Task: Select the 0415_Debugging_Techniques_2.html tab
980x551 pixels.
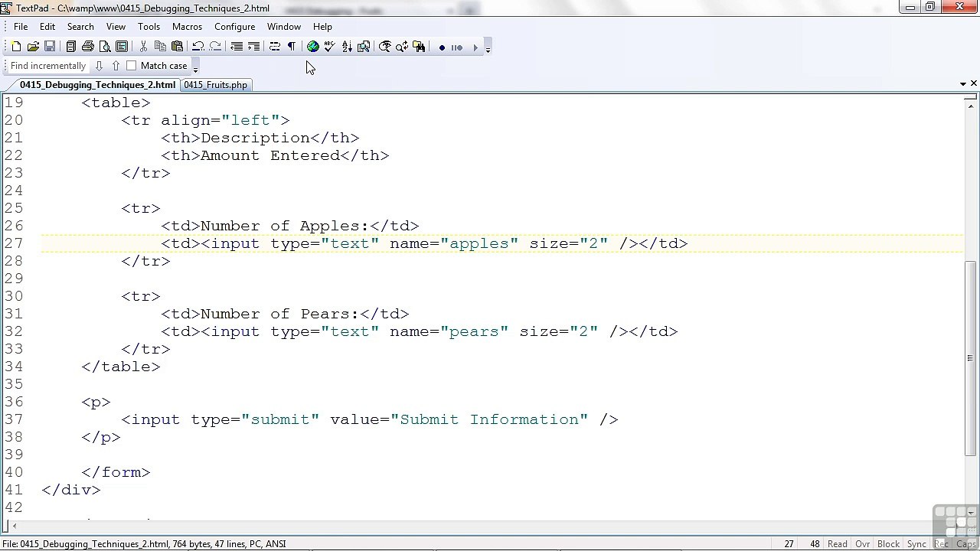Action: click(97, 85)
